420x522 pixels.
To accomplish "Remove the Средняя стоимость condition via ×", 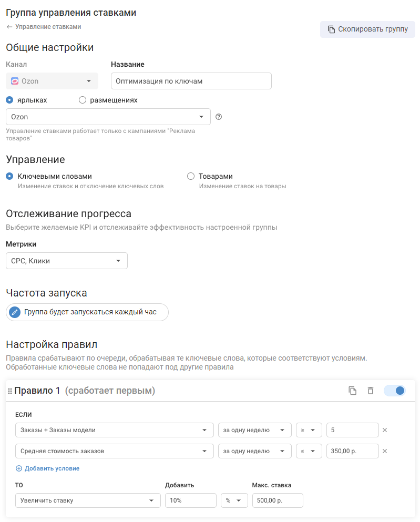I will point(385,451).
